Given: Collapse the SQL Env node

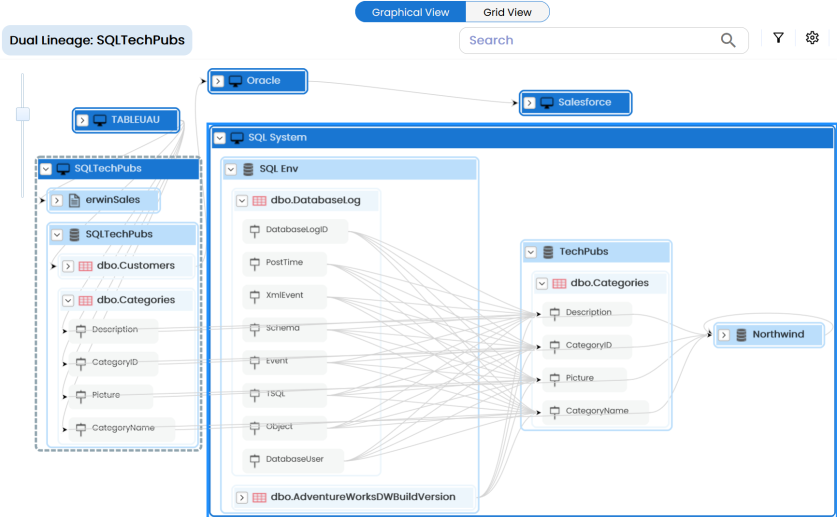Looking at the screenshot, I should pyautogui.click(x=231, y=169).
